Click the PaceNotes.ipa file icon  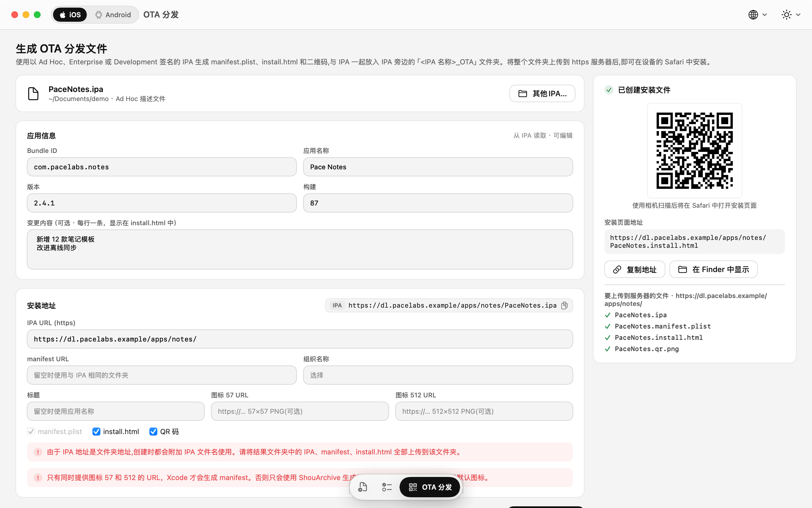pos(33,93)
